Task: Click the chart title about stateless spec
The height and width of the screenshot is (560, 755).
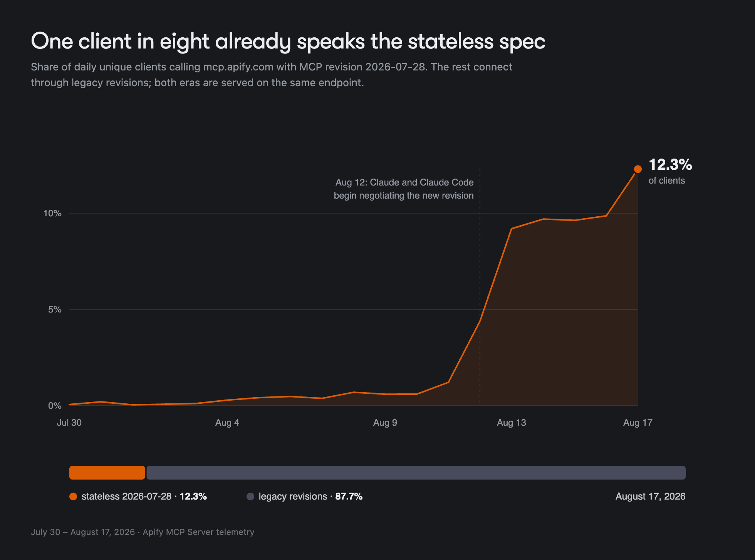Action: coord(288,41)
